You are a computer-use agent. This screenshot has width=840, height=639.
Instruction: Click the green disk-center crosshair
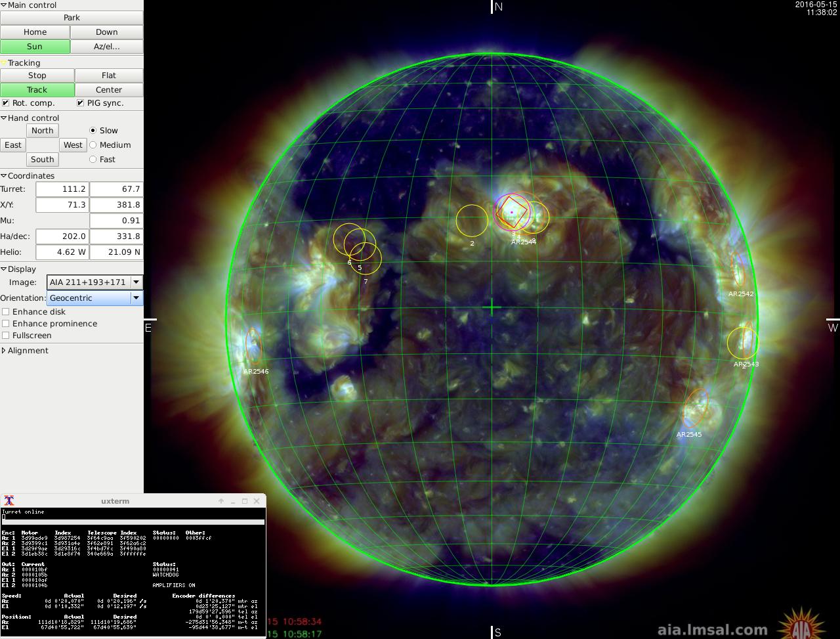[492, 307]
